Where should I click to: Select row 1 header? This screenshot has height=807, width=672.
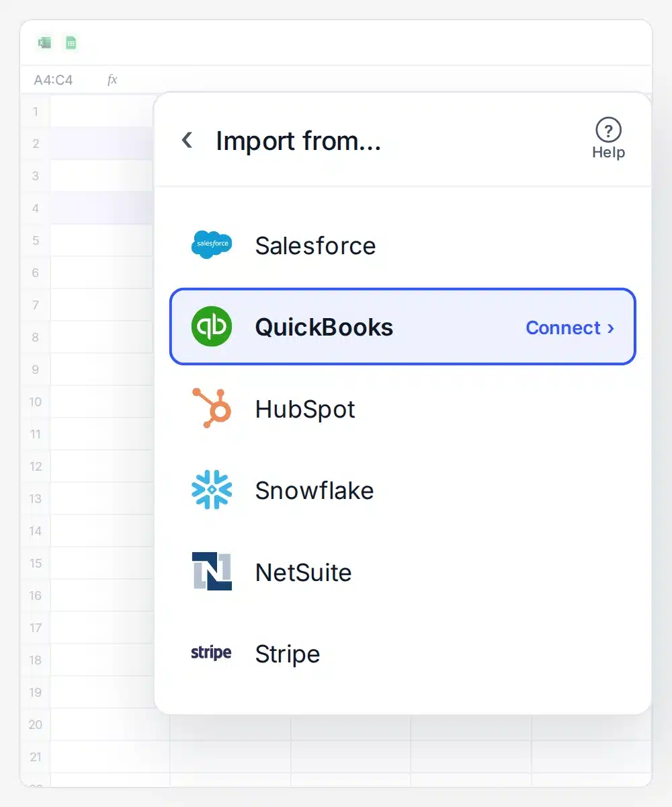[x=36, y=111]
